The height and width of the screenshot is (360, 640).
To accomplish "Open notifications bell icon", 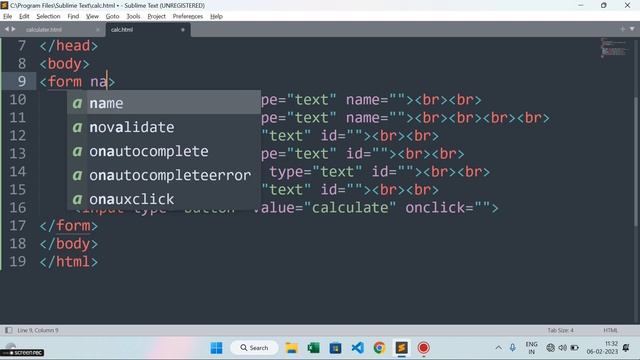I will (626, 348).
